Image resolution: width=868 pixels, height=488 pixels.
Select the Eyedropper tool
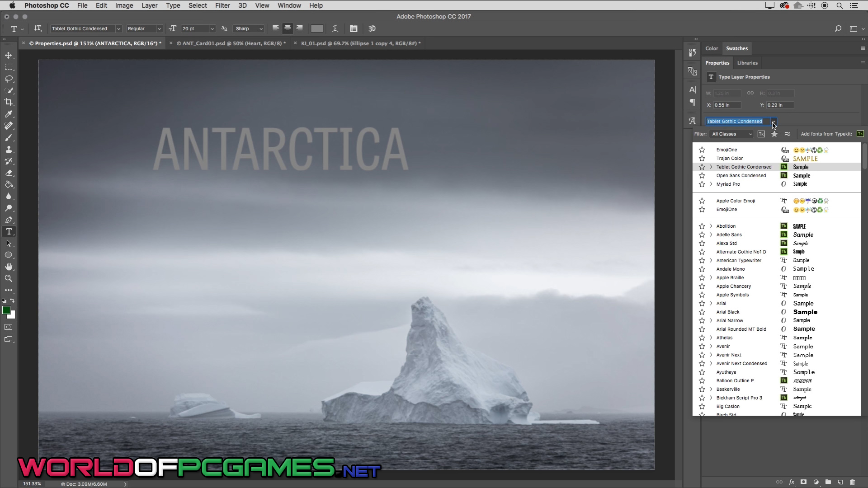coord(9,114)
